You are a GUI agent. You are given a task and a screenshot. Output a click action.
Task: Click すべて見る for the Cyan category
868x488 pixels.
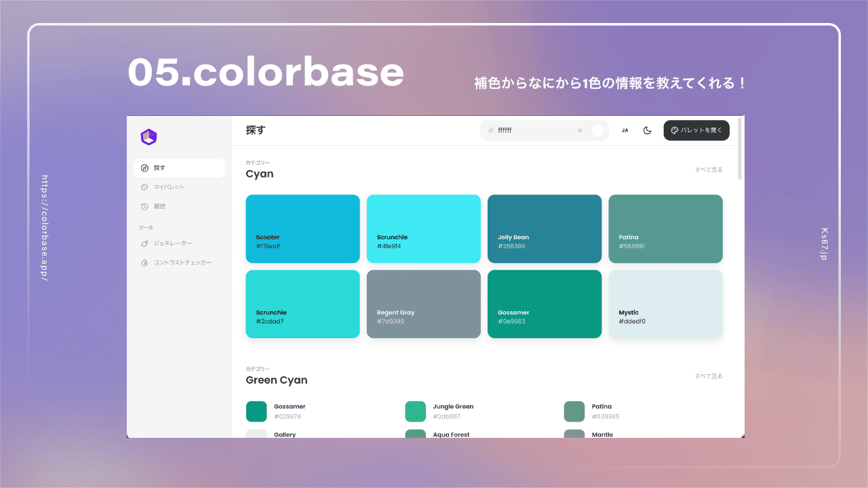tap(709, 170)
